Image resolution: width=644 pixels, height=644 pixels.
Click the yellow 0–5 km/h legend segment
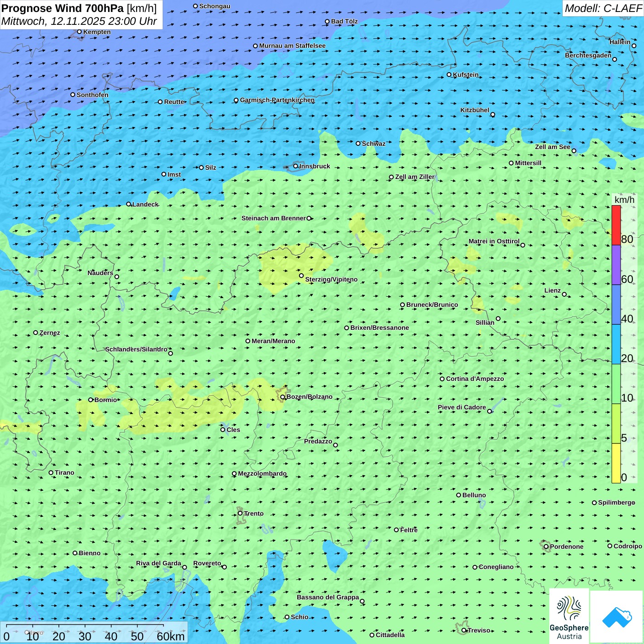(616, 463)
